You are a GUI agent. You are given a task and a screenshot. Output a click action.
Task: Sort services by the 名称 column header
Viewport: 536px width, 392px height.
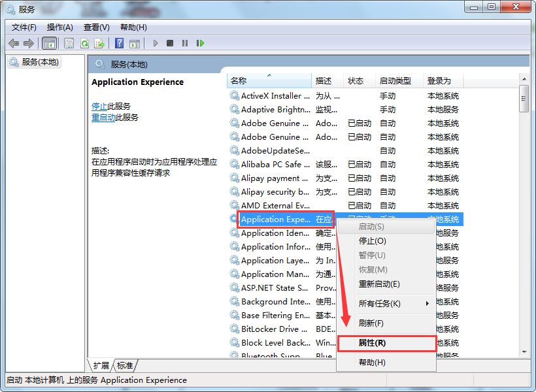point(239,81)
